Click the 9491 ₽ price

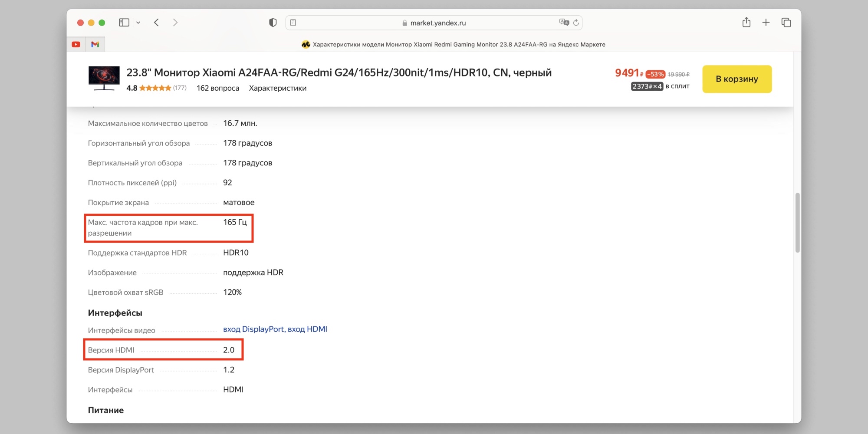(629, 73)
